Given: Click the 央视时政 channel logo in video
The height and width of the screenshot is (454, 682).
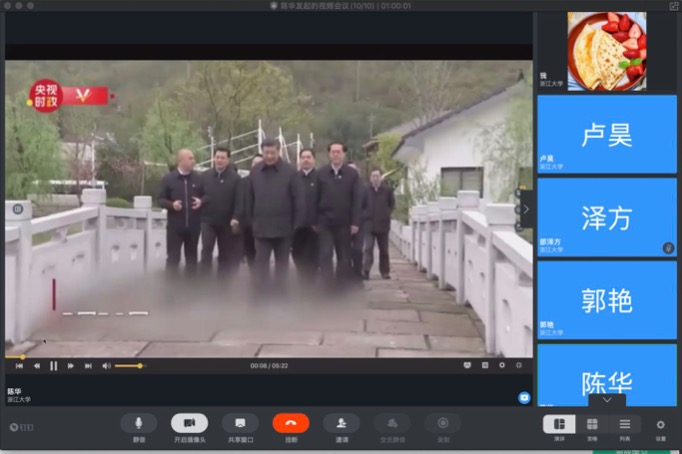Looking at the screenshot, I should point(69,96).
